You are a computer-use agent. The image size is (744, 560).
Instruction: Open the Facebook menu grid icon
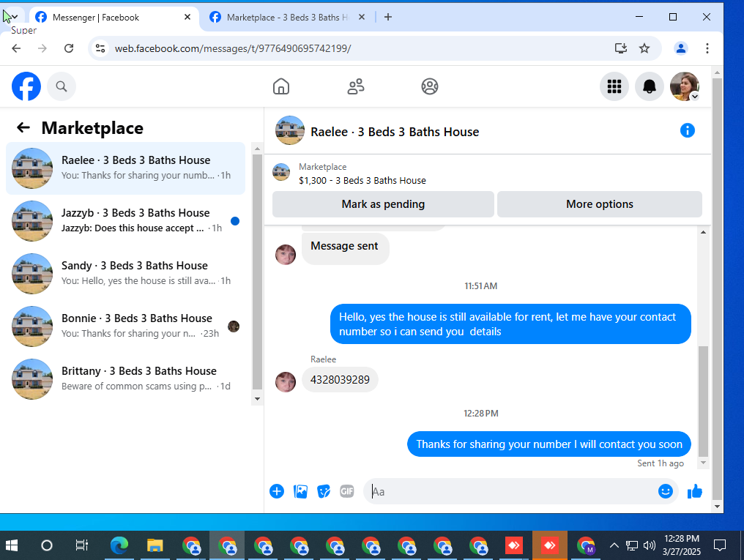tap(614, 86)
